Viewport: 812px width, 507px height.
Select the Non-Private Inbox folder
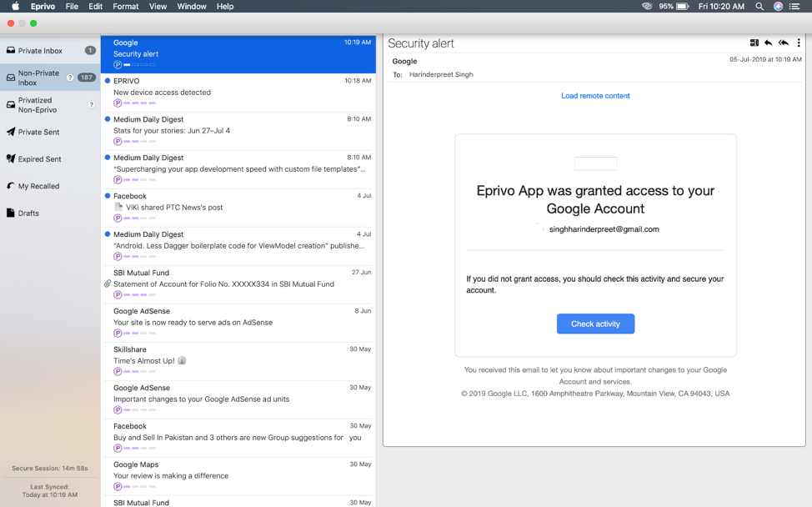tap(50, 78)
